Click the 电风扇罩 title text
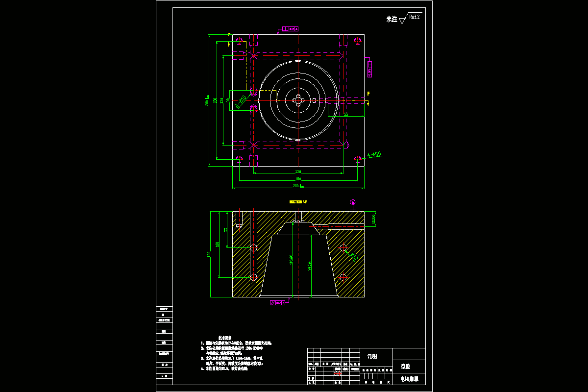 409,379
